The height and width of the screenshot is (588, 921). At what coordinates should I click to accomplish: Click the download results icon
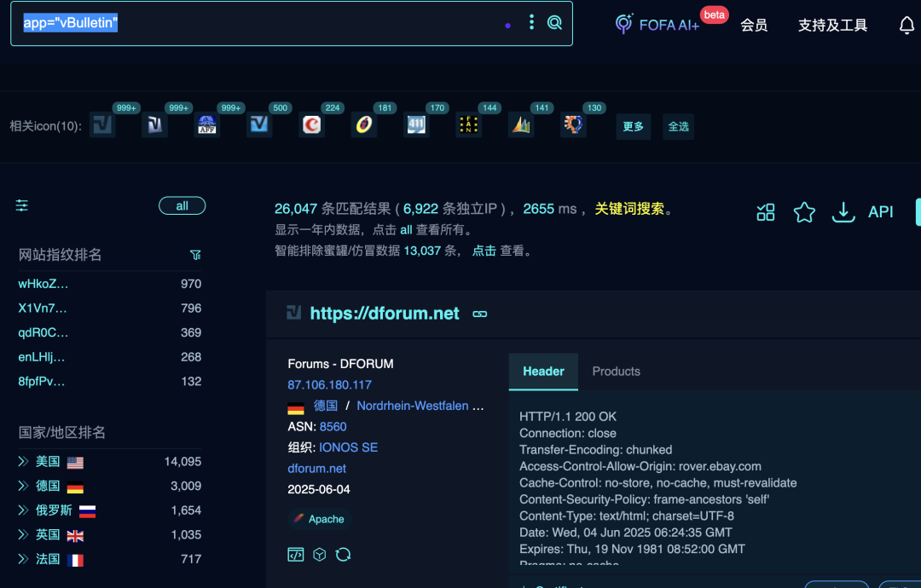coord(843,212)
